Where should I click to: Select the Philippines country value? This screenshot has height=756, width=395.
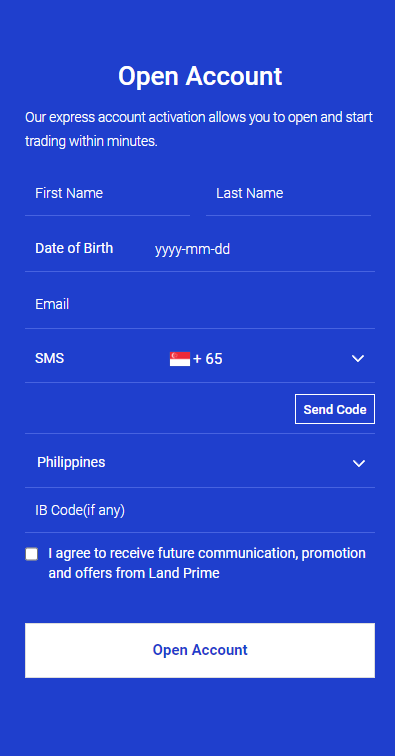point(71,462)
